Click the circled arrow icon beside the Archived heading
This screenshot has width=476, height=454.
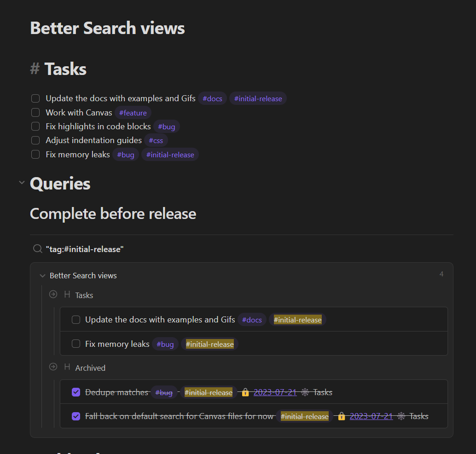(x=53, y=367)
